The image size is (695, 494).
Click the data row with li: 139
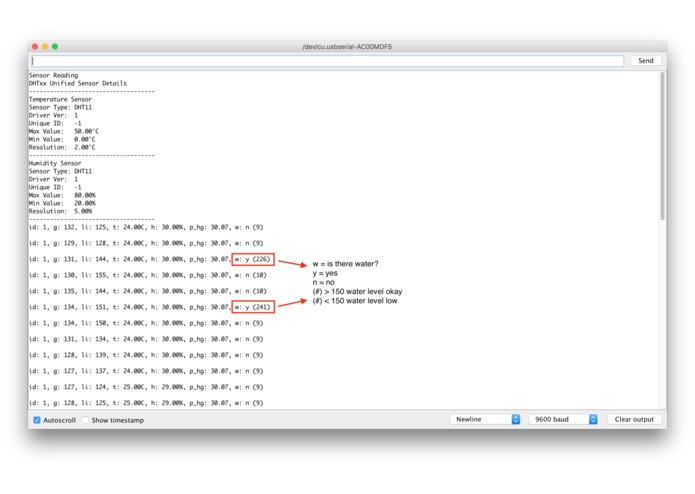coord(146,355)
